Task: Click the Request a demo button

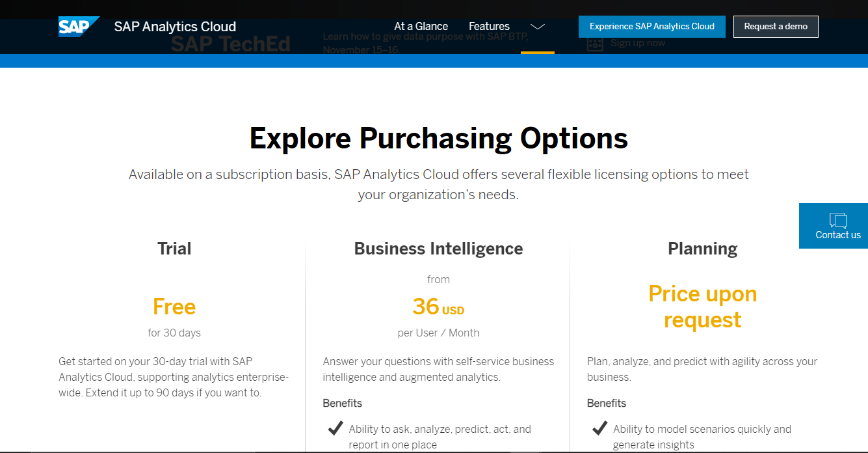Action: [776, 27]
